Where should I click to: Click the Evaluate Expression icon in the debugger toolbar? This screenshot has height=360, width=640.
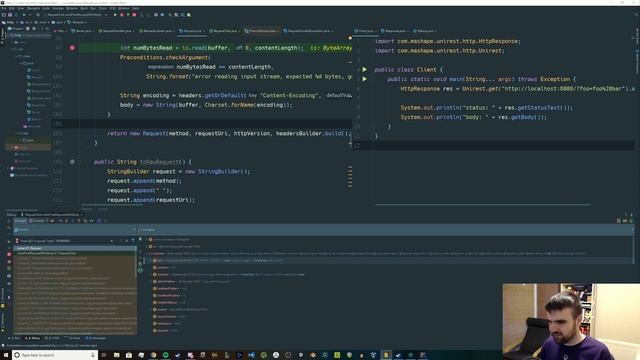pyautogui.click(x=99, y=221)
